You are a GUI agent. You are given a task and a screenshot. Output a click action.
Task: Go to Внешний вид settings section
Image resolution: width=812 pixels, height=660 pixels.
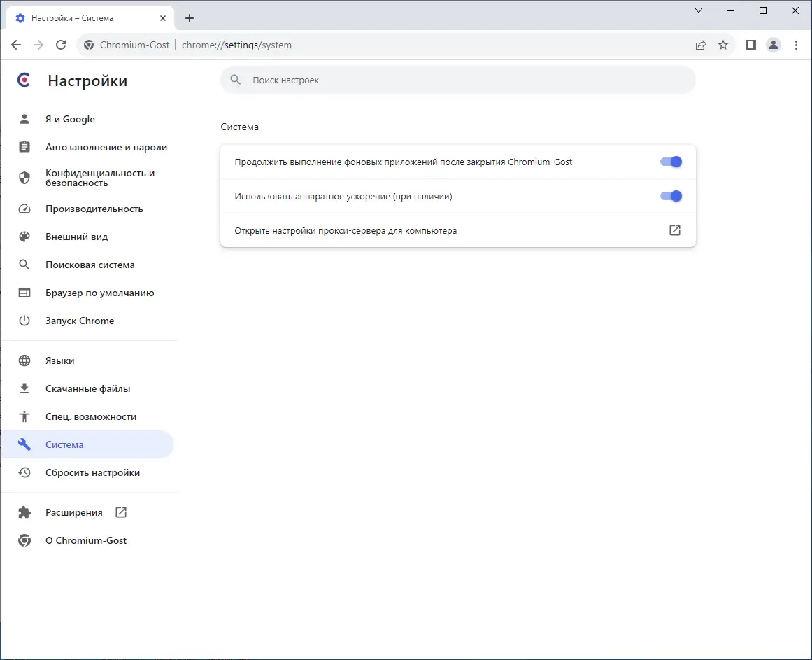[76, 237]
